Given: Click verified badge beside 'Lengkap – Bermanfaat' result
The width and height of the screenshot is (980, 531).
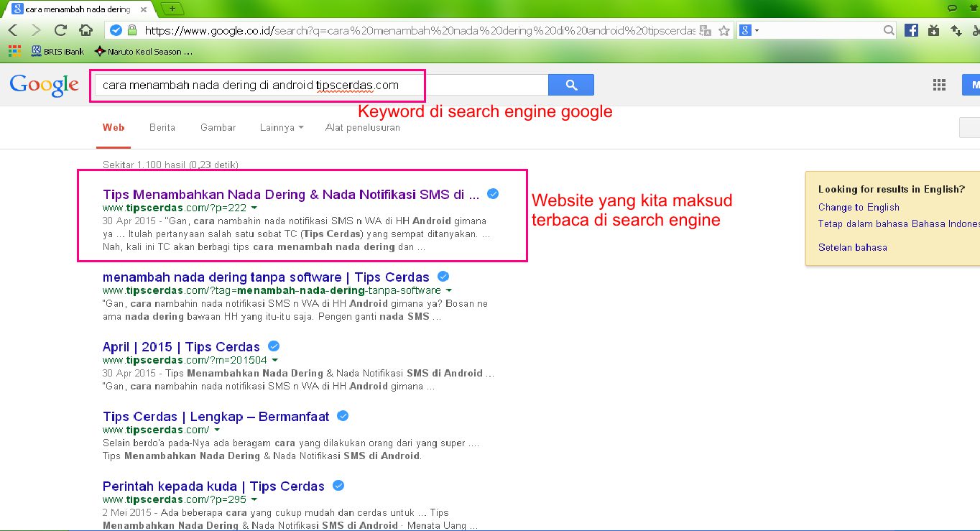Looking at the screenshot, I should click(x=343, y=416).
